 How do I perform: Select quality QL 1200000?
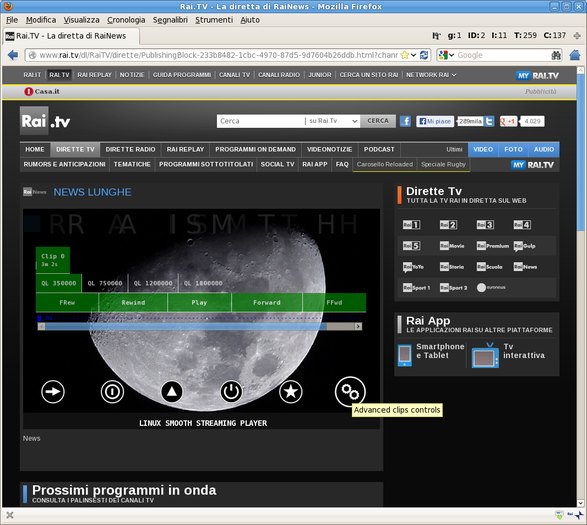tap(153, 283)
